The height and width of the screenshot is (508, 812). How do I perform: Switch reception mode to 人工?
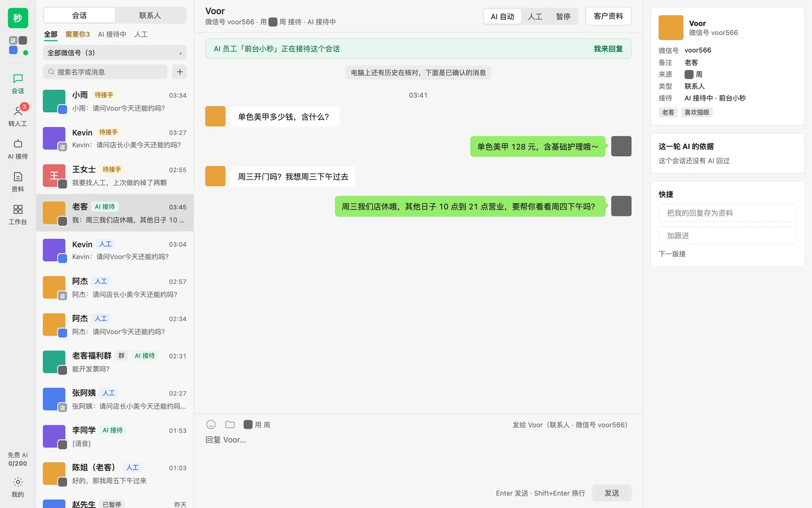tap(535, 16)
